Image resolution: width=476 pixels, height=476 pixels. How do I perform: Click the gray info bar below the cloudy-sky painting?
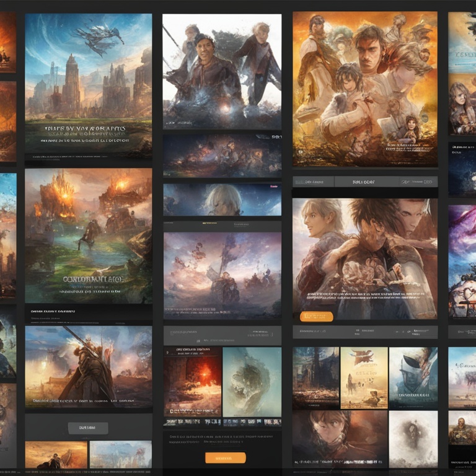point(223,335)
